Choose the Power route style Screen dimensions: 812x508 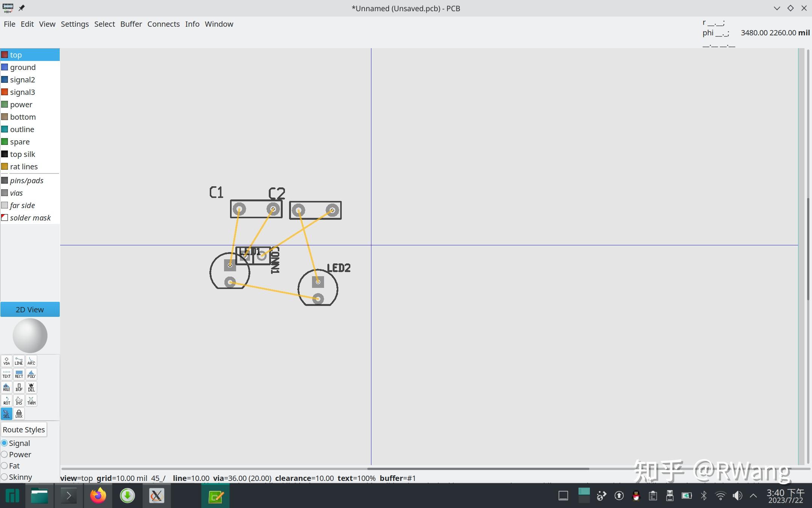tap(5, 455)
